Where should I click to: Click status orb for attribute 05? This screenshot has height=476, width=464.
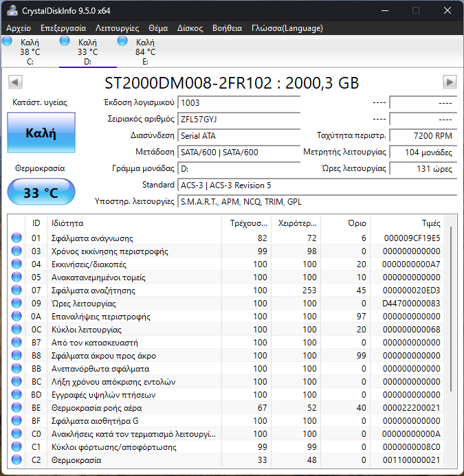(16, 277)
